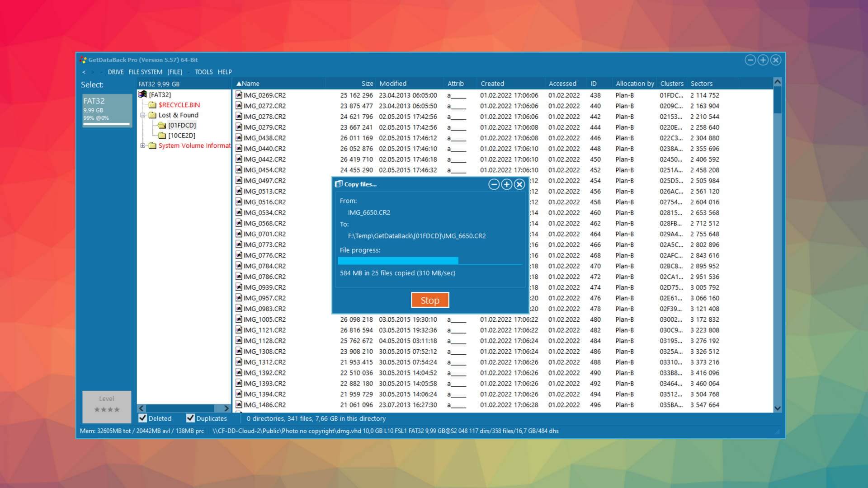
Task: Open the FILE SYSTEM menu
Action: click(146, 72)
